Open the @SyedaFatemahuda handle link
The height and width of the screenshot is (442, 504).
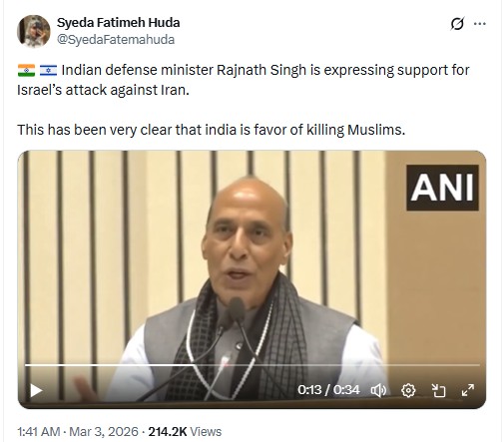coord(116,40)
